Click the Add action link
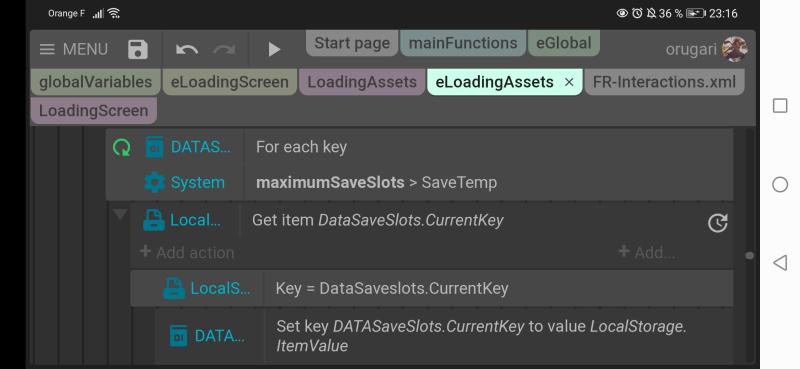The width and height of the screenshot is (800, 369). [187, 252]
